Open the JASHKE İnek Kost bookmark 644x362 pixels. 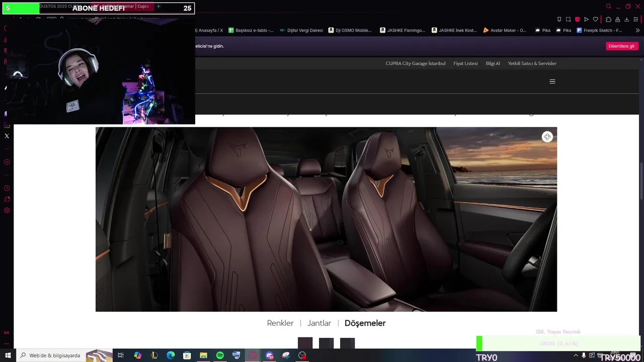454,30
